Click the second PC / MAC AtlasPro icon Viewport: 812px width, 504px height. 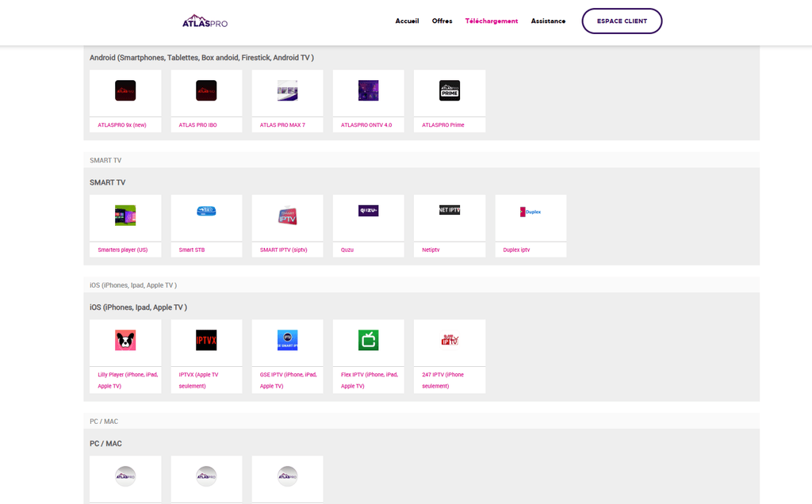[x=206, y=476]
